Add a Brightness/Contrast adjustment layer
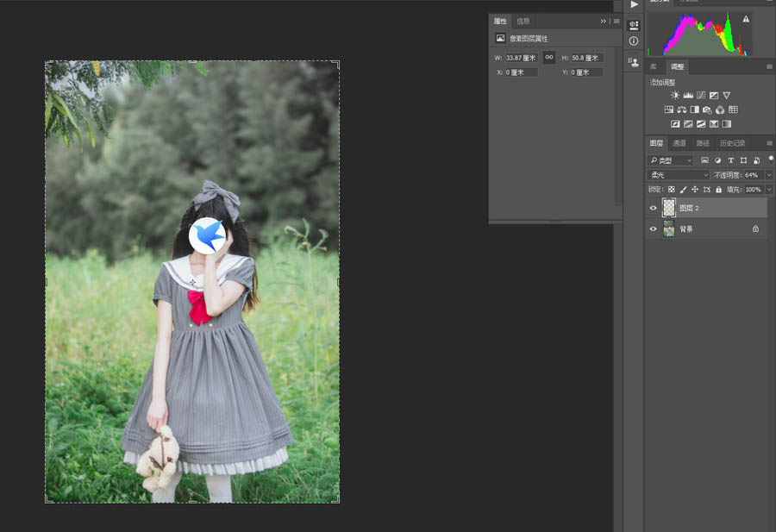The height and width of the screenshot is (532, 776). tap(674, 95)
